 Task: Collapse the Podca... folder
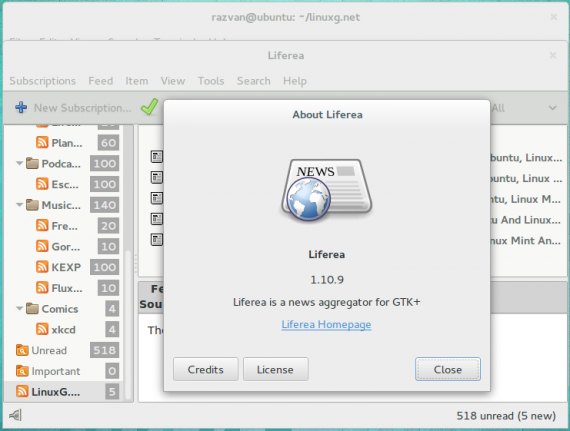click(20, 163)
